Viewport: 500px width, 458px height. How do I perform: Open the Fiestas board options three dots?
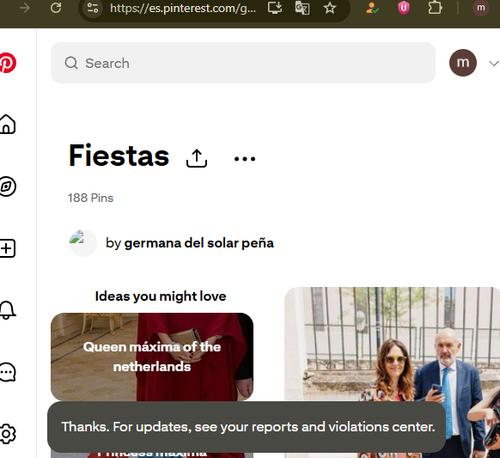pos(245,159)
